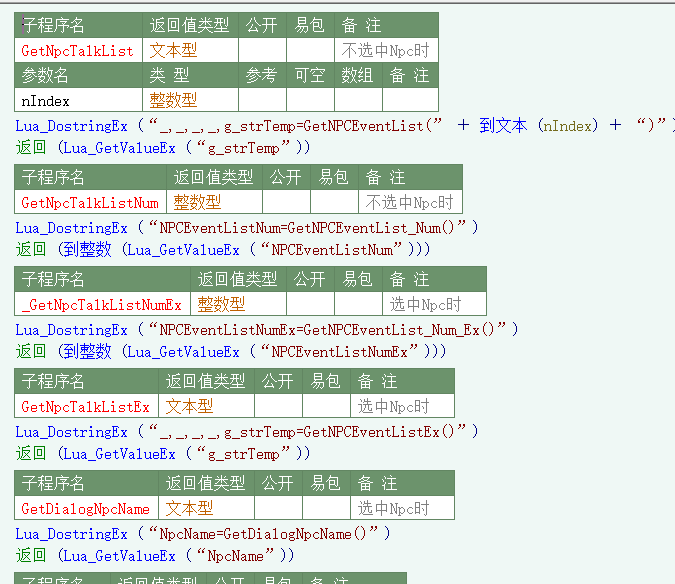The image size is (675, 584).
Task: Click the 文本型 return type of GetNpcTalkList
Action: (x=173, y=51)
